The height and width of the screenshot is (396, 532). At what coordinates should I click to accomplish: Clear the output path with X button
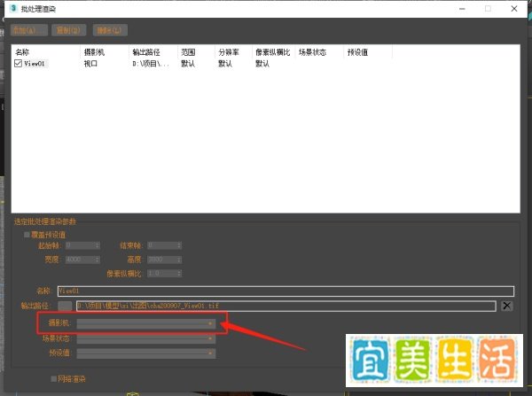click(507, 306)
